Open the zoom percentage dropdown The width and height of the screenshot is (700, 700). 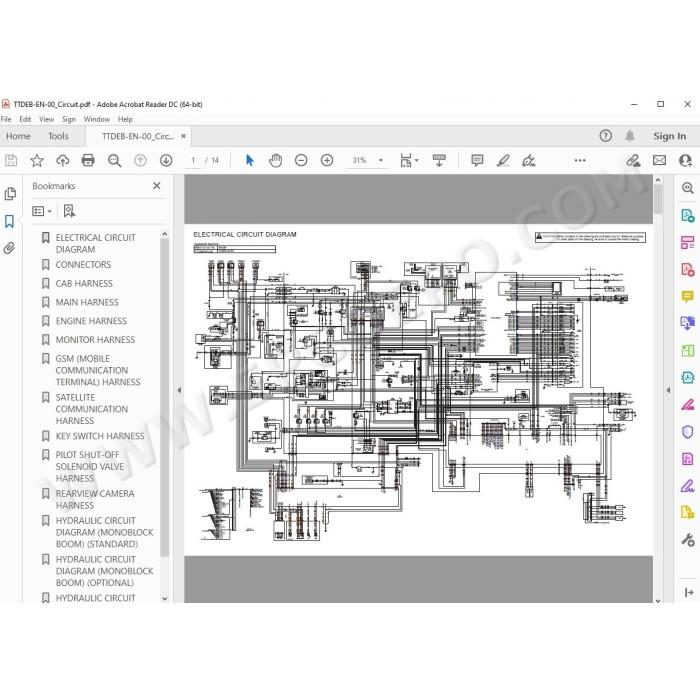click(381, 160)
